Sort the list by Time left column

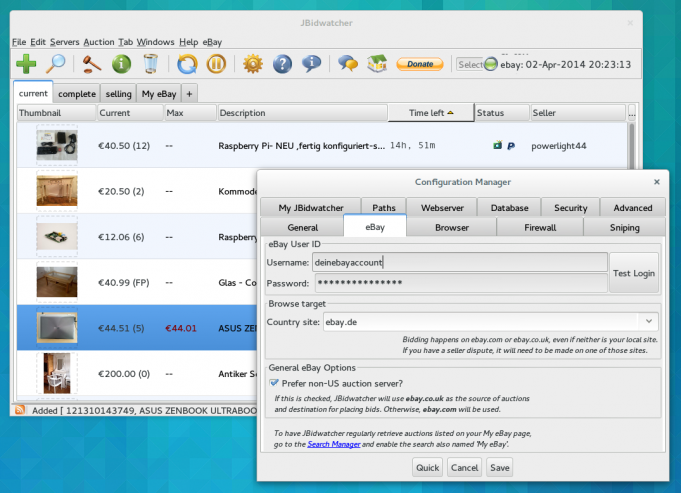pyautogui.click(x=428, y=113)
